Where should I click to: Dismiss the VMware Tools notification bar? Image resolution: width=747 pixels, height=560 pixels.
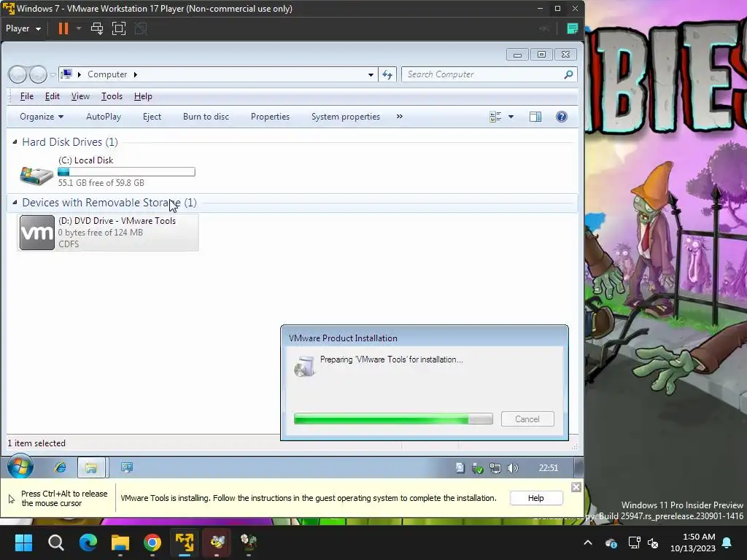point(576,486)
